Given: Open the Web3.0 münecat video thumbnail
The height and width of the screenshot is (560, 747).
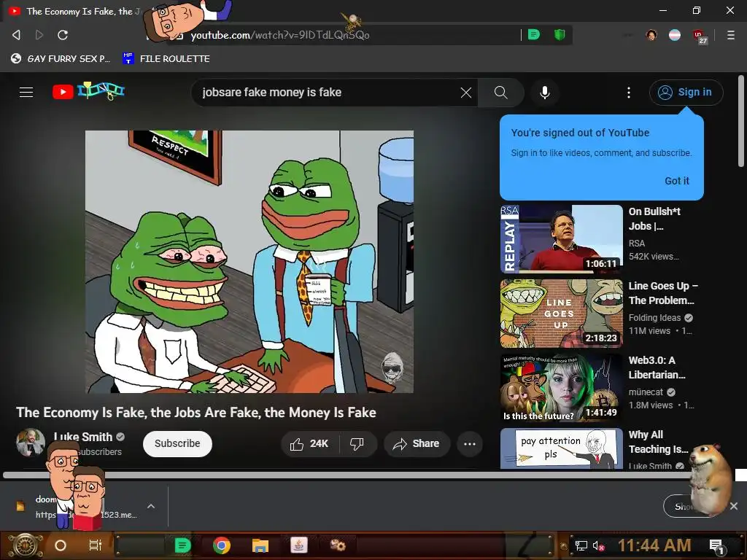Looking at the screenshot, I should click(x=561, y=388).
